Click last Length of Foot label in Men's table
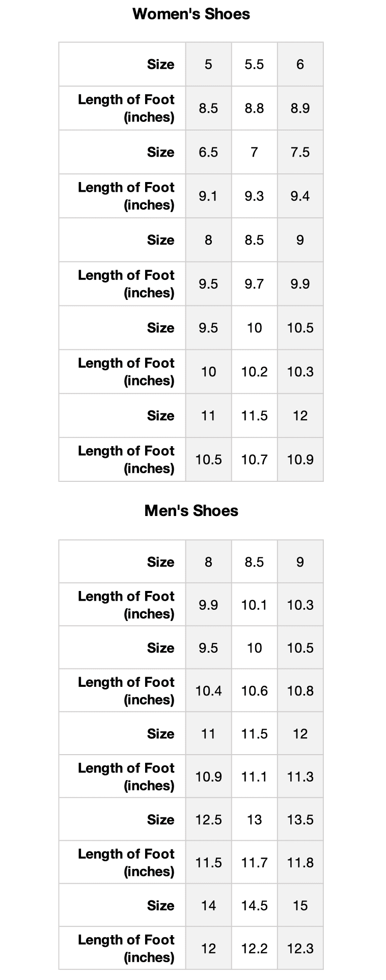The width and height of the screenshot is (386, 980). (126, 948)
